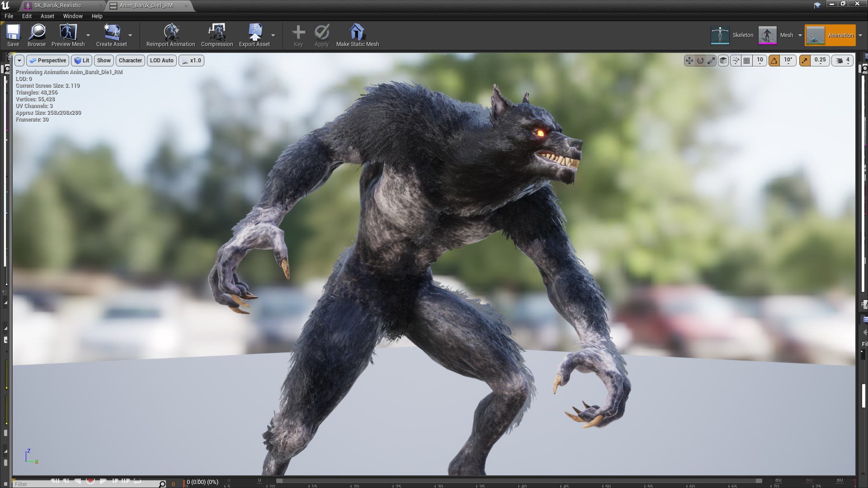The width and height of the screenshot is (868, 488).
Task: Toggle angle rotation snapping
Action: click(775, 60)
